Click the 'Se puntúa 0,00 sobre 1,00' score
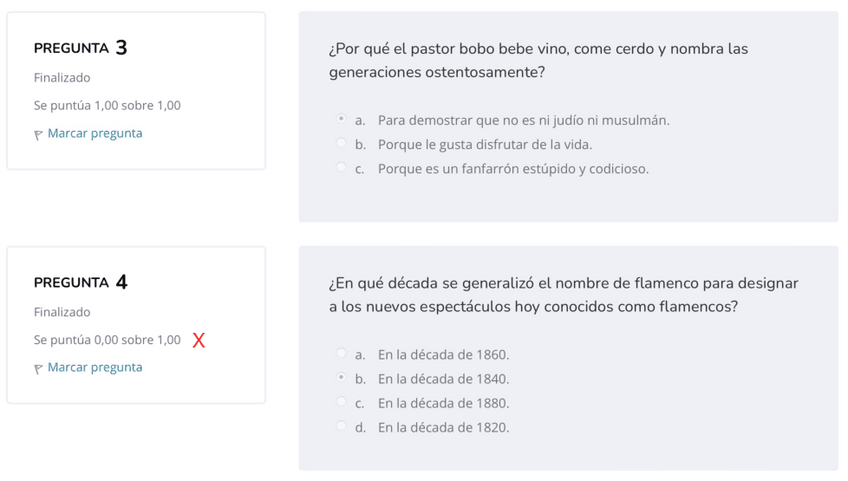Image resolution: width=848 pixels, height=481 pixels. click(x=107, y=340)
